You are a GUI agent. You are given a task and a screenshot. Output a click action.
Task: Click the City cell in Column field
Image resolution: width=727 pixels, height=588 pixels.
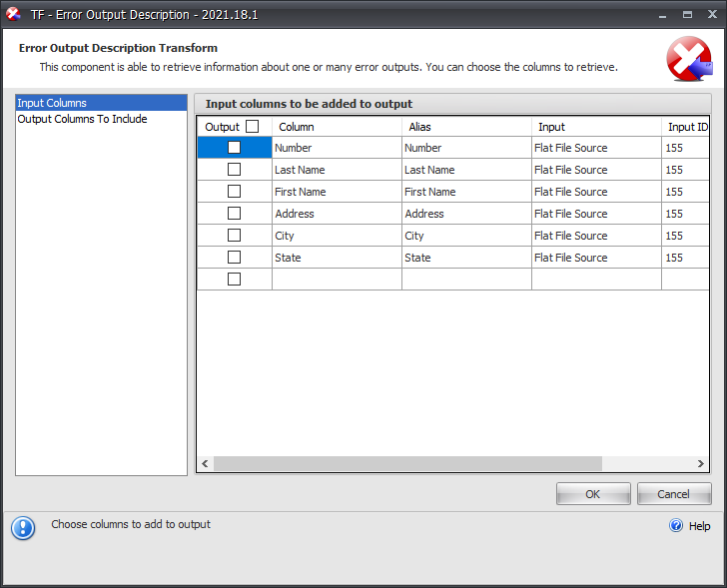point(337,235)
